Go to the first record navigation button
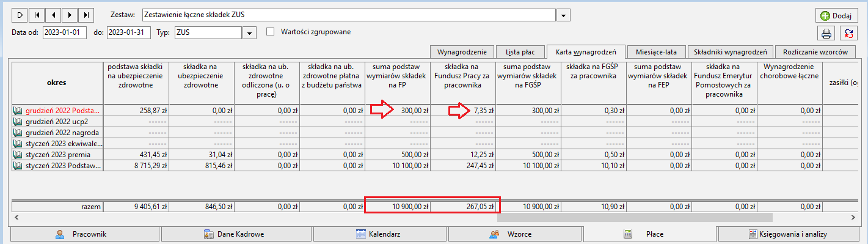868x244 pixels. pos(37,15)
